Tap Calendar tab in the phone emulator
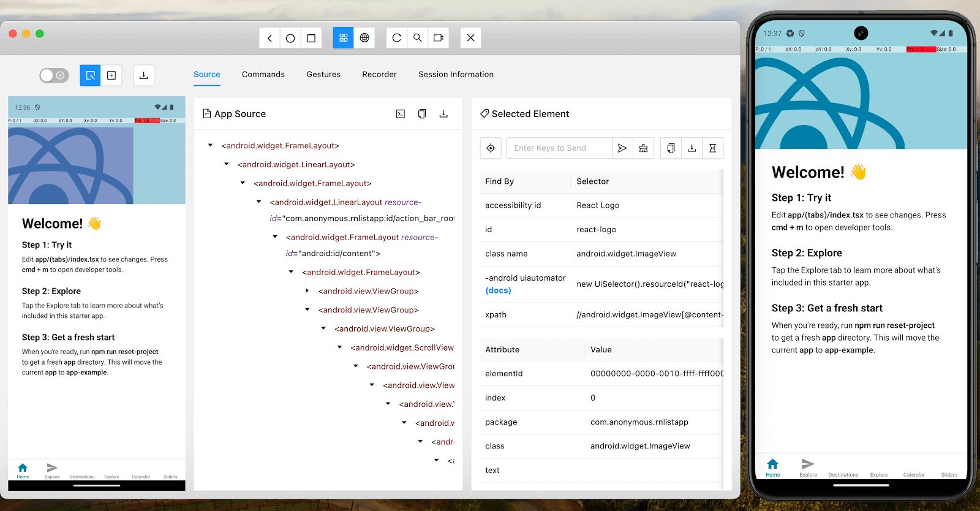Viewport: 980px width, 511px height. (x=914, y=474)
